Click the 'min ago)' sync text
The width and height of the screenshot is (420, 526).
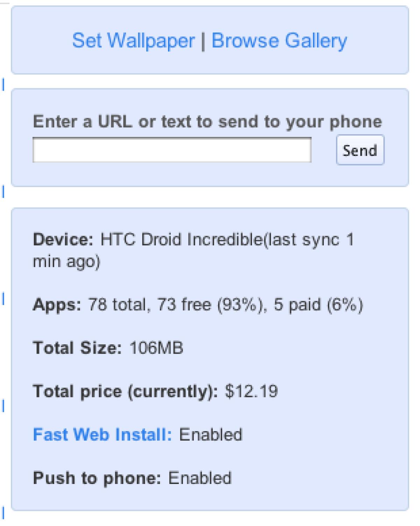coord(66,262)
